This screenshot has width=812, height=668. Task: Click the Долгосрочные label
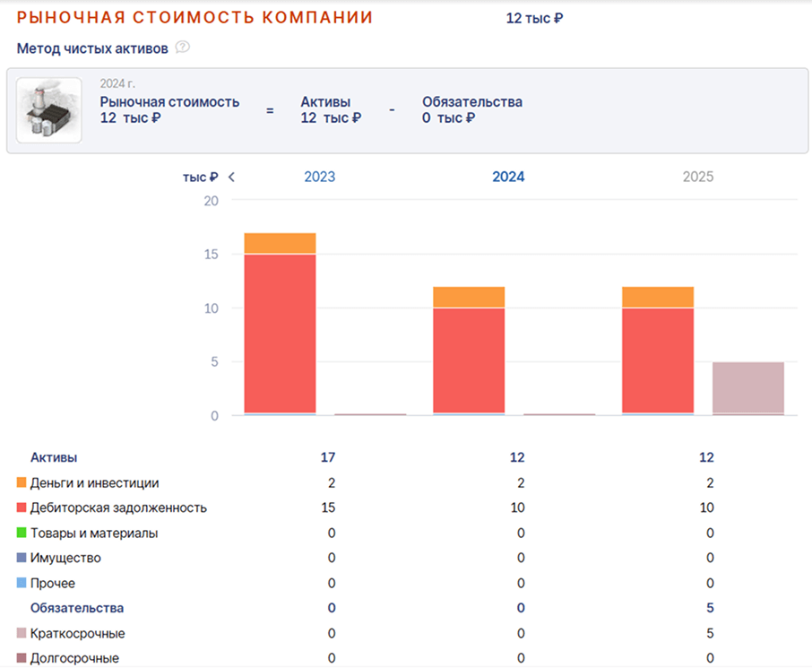74,659
